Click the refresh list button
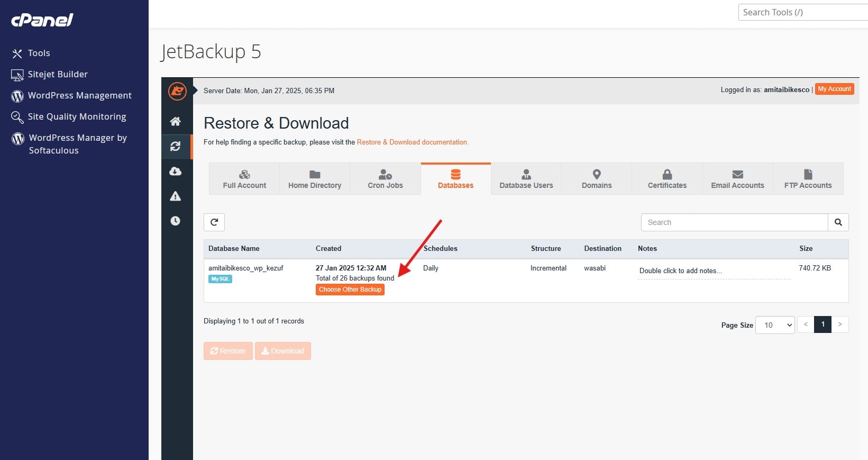 214,222
